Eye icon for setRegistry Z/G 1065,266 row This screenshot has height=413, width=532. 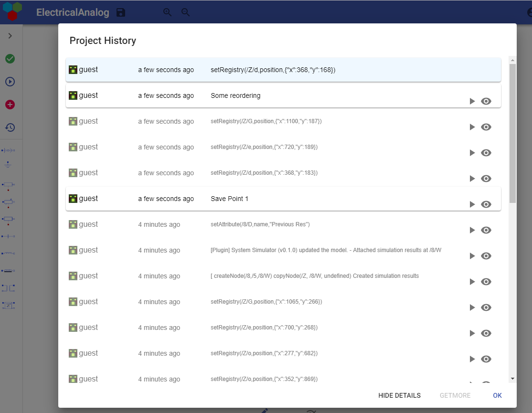[486, 307]
